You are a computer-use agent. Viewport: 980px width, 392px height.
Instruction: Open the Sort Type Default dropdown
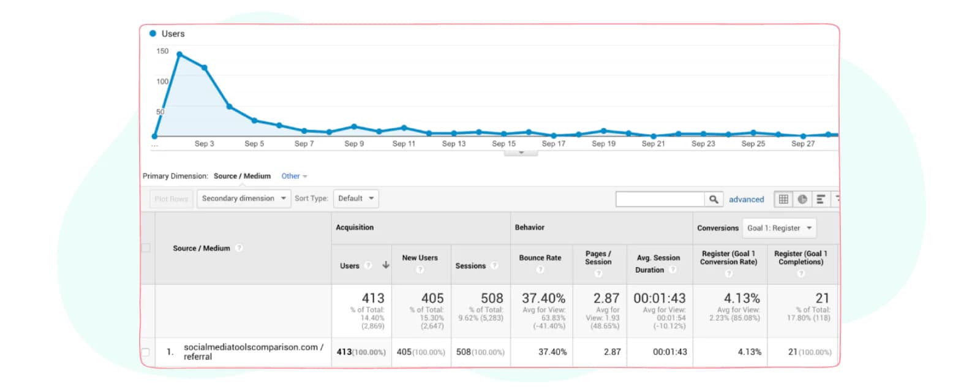pos(356,198)
